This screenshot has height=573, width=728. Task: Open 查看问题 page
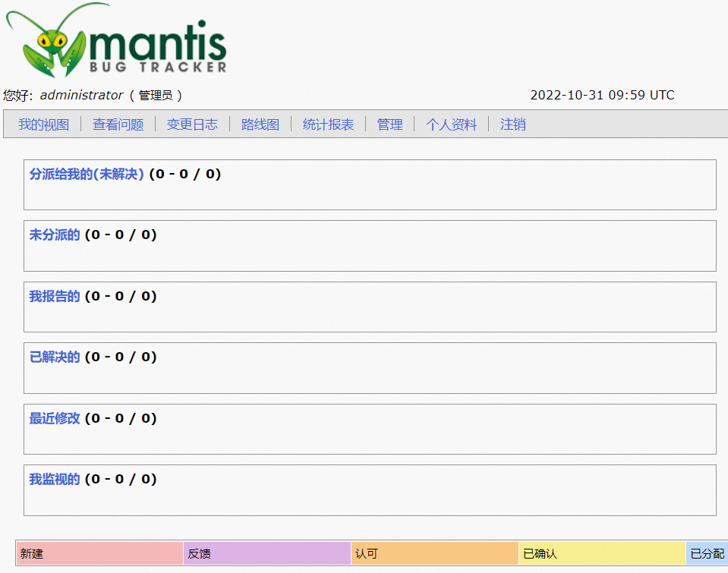(x=117, y=124)
